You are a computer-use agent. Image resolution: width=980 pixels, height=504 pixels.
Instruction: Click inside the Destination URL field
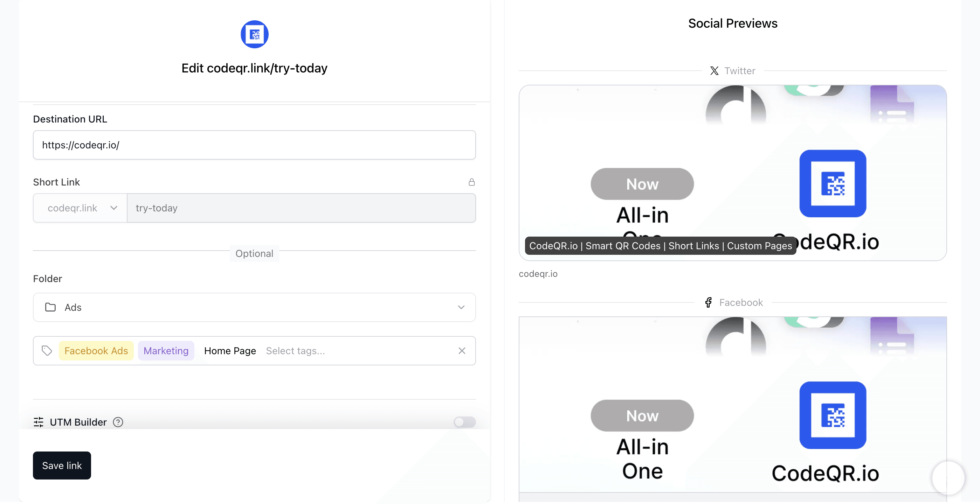click(254, 145)
